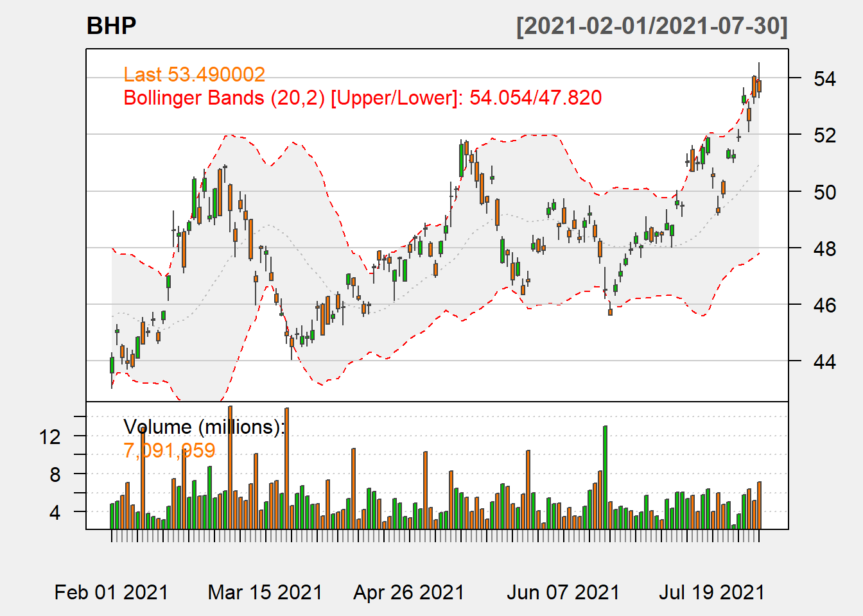This screenshot has width=863, height=616.
Task: Click the 52 price axis label
Action: pyautogui.click(x=824, y=135)
